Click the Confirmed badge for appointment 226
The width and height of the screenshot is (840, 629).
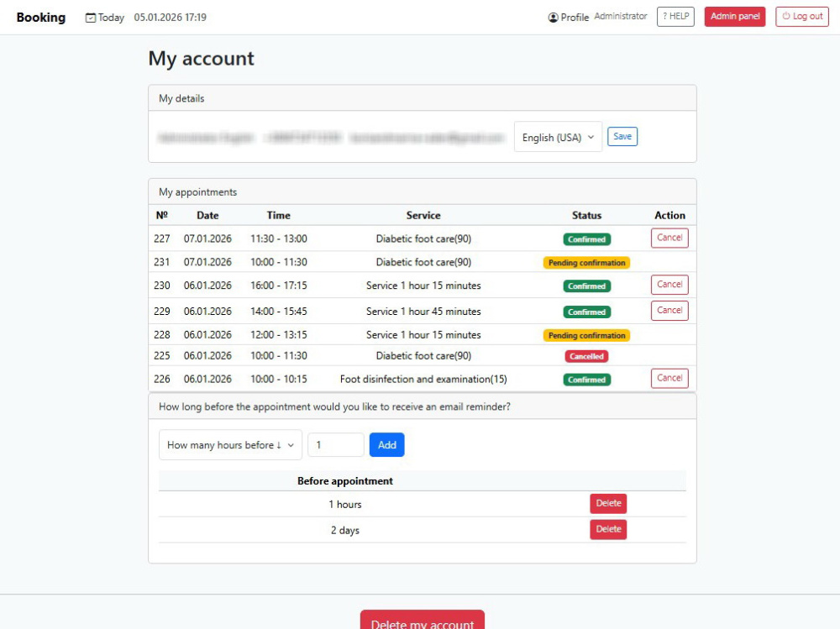coord(586,380)
